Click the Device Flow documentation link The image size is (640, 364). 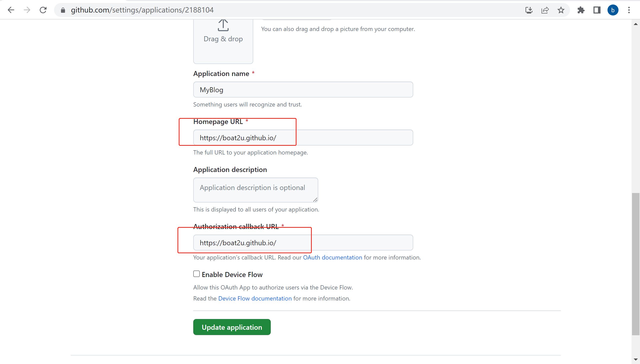(255, 298)
